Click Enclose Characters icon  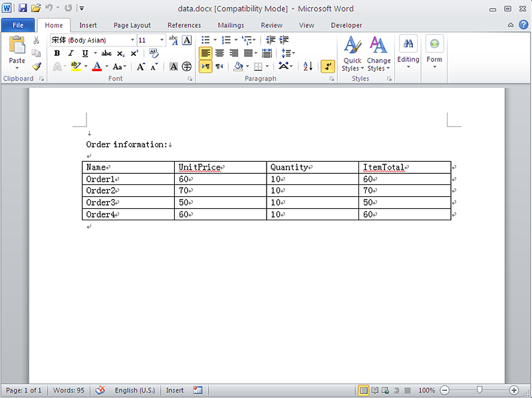187,67
